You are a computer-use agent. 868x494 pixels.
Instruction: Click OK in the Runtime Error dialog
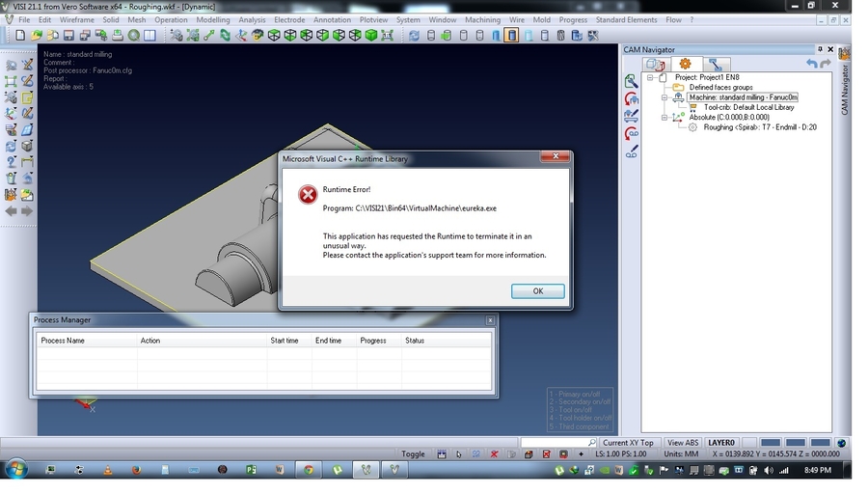click(537, 291)
